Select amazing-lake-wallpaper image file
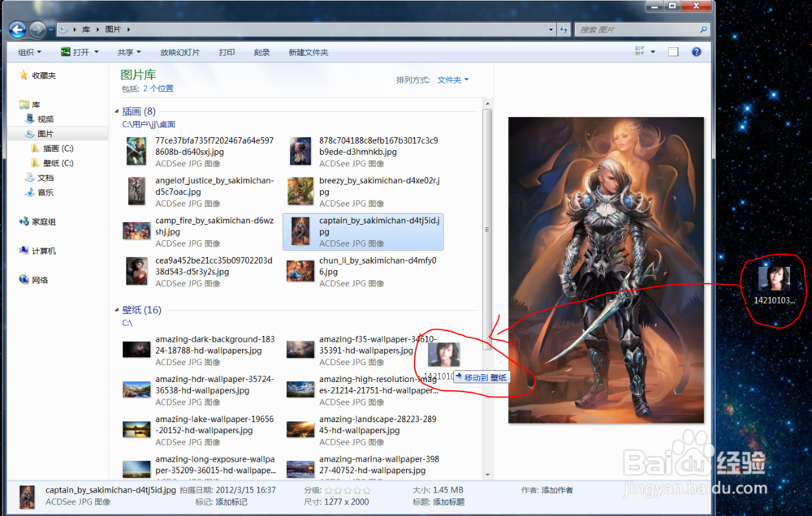 pyautogui.click(x=201, y=430)
